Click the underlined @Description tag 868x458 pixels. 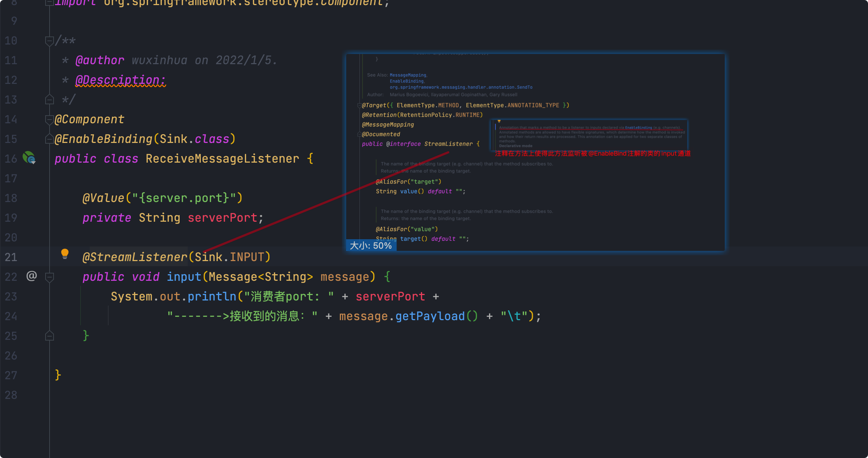click(x=120, y=80)
